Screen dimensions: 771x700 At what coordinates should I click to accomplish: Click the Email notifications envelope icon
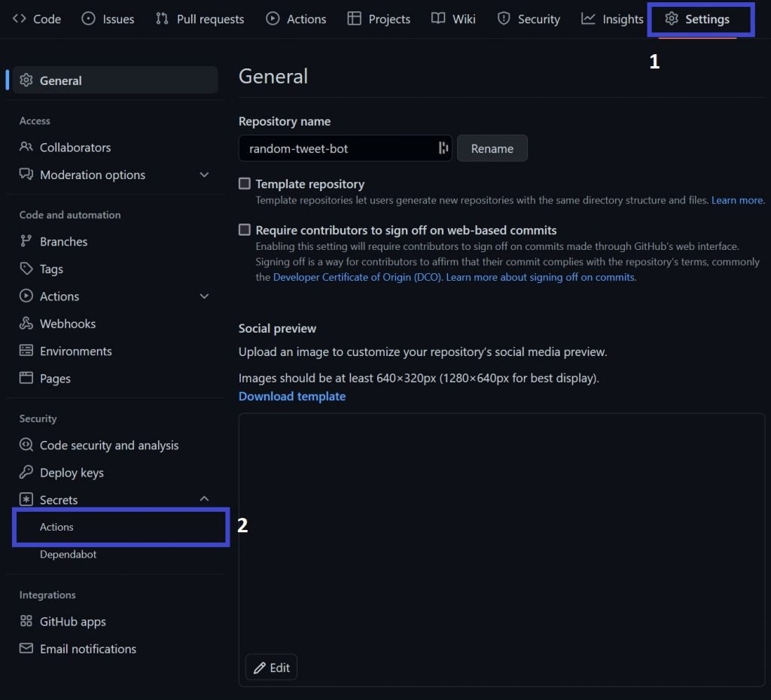pos(26,648)
